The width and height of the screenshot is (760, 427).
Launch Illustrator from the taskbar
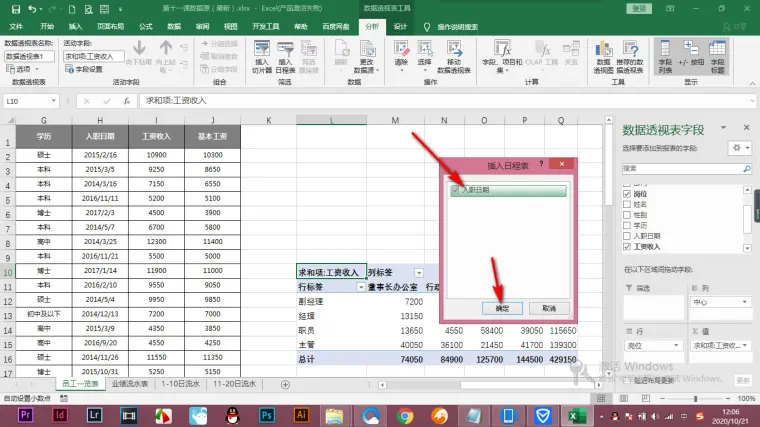[x=301, y=415]
